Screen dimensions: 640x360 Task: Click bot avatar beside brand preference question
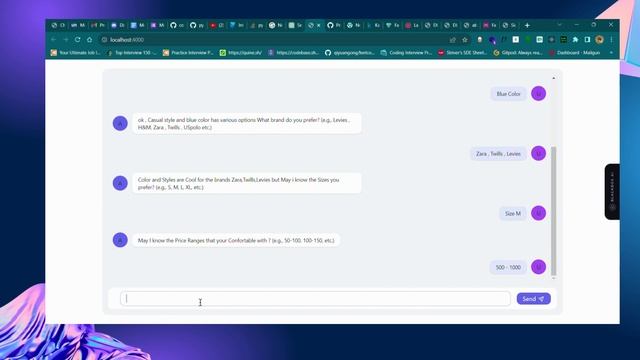(x=120, y=123)
